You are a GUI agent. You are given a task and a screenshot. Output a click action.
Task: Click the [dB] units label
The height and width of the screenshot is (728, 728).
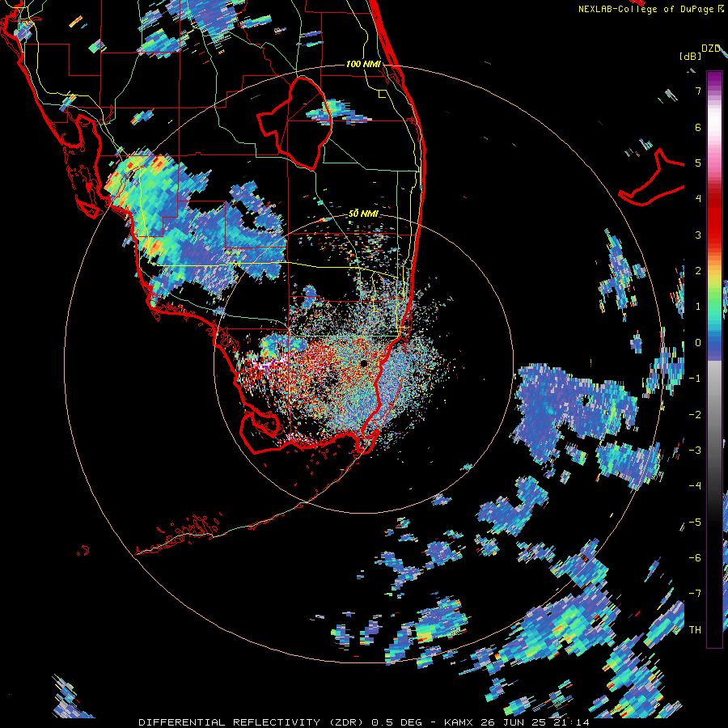(x=690, y=56)
